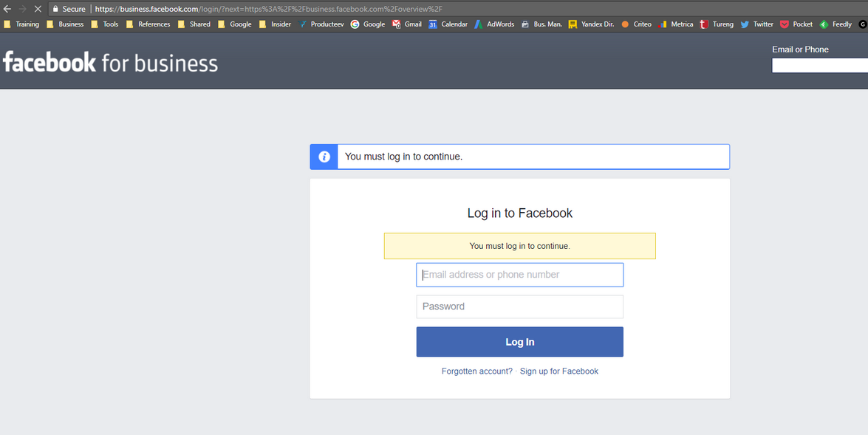Viewport: 868px width, 435px height.
Task: Open the Twitter bookmark
Action: pyautogui.click(x=756, y=24)
